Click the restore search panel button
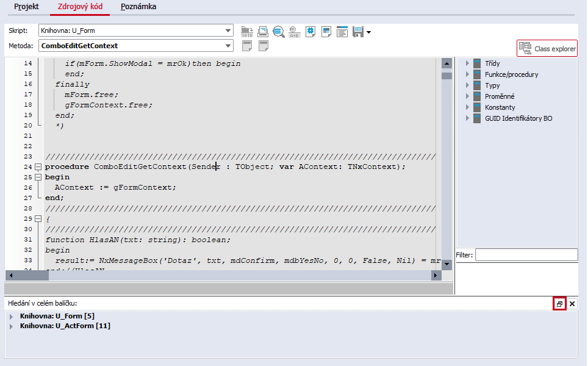Viewport: 588px width, 366px height. (559, 304)
